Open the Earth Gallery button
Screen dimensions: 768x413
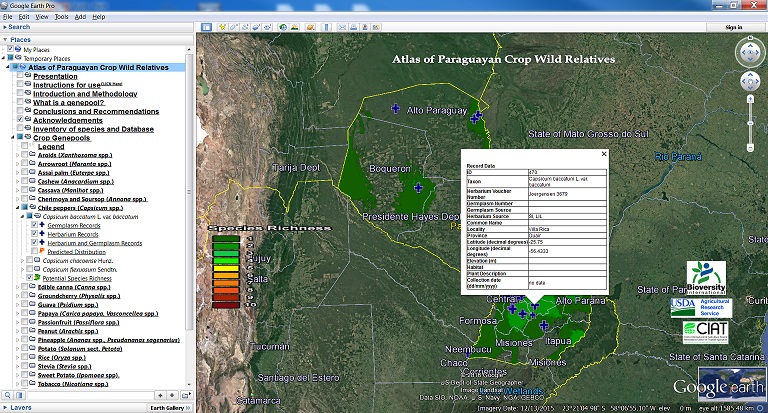coord(170,408)
